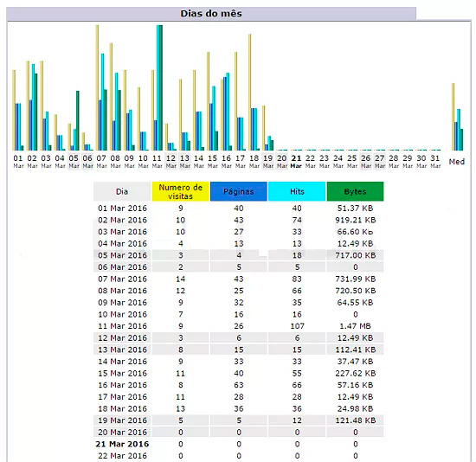Click the cyan 'Hits' column header

(297, 191)
